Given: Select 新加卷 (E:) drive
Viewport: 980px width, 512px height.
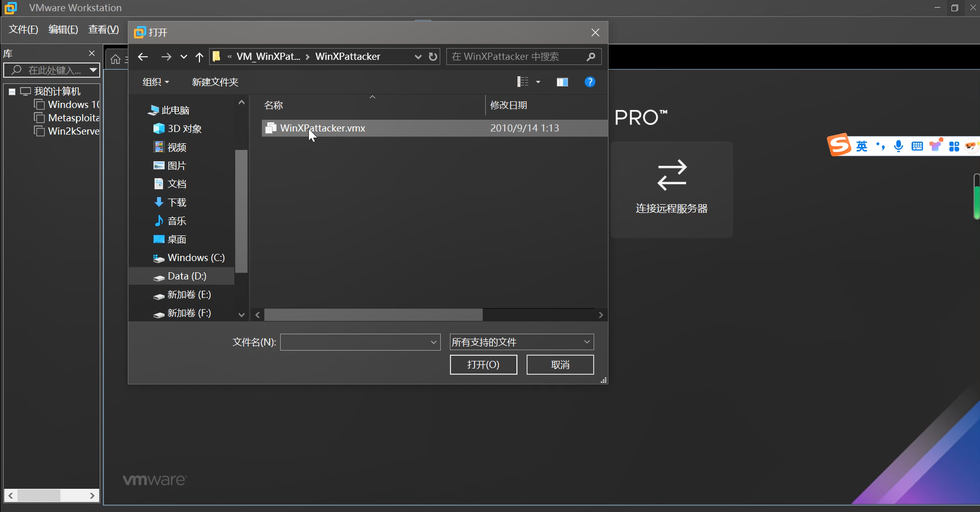Looking at the screenshot, I should click(182, 295).
